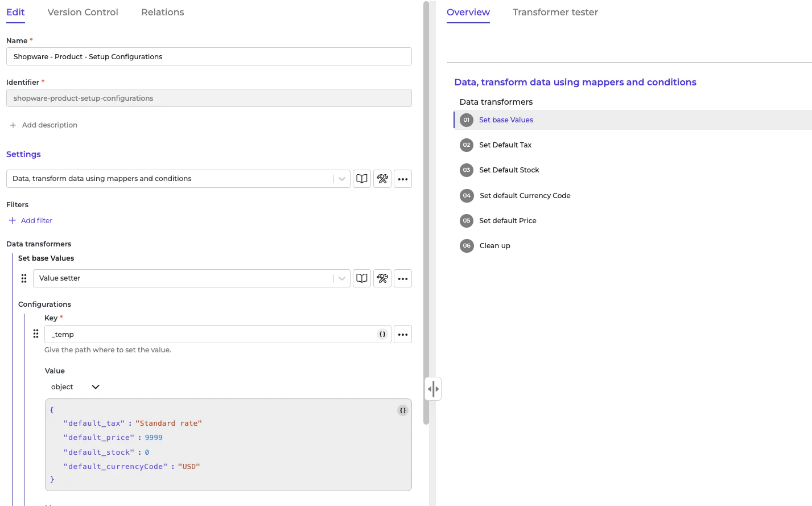Open more options for _temp key
This screenshot has height=506, width=812.
click(403, 334)
